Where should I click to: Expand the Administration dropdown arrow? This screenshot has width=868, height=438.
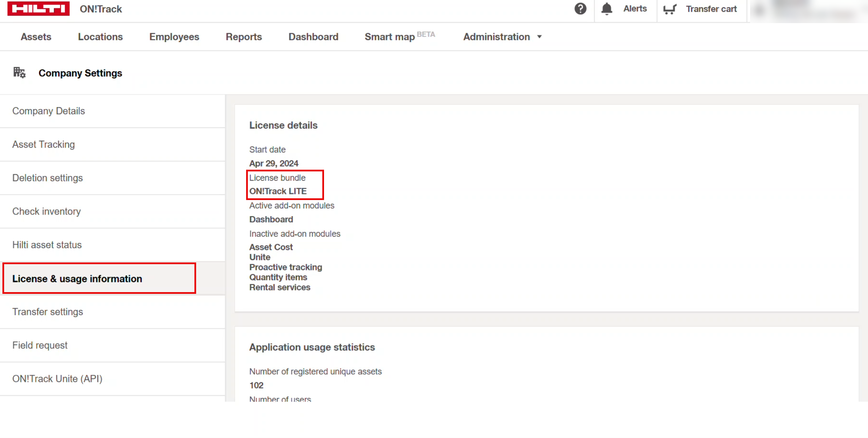[539, 37]
